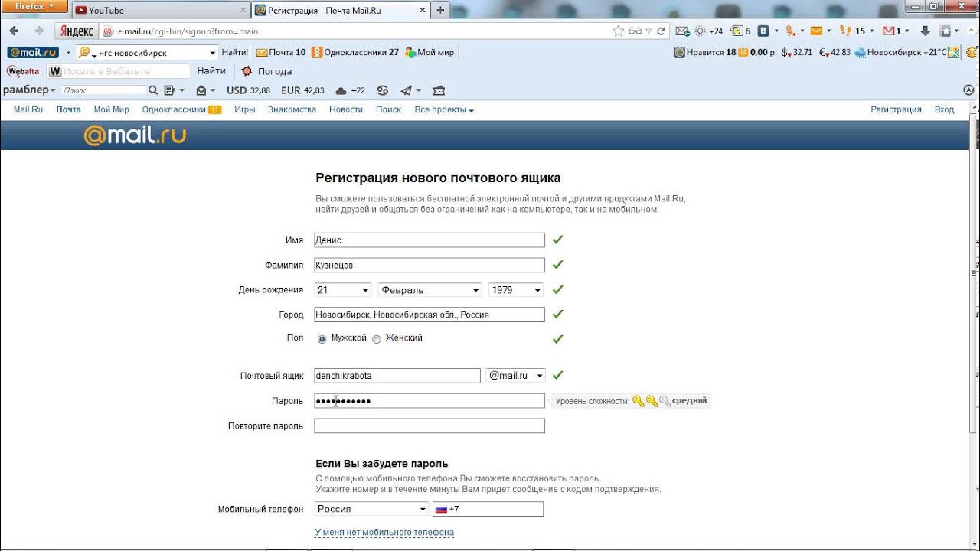Click the Вход link at top right
The height and width of the screenshot is (551, 980).
(945, 110)
